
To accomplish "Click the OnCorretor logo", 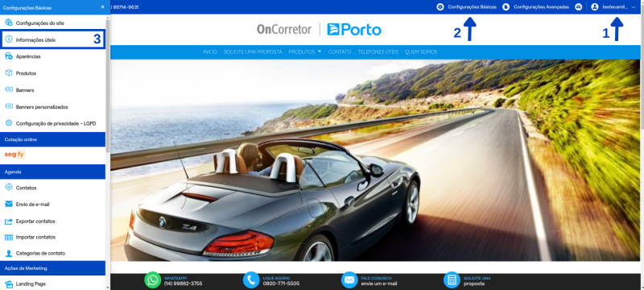I will (284, 29).
